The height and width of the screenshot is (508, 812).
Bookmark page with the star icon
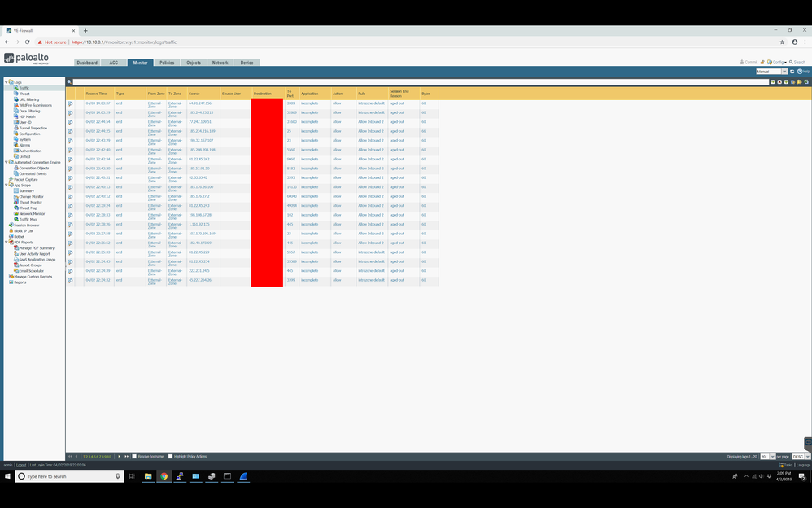click(x=782, y=42)
